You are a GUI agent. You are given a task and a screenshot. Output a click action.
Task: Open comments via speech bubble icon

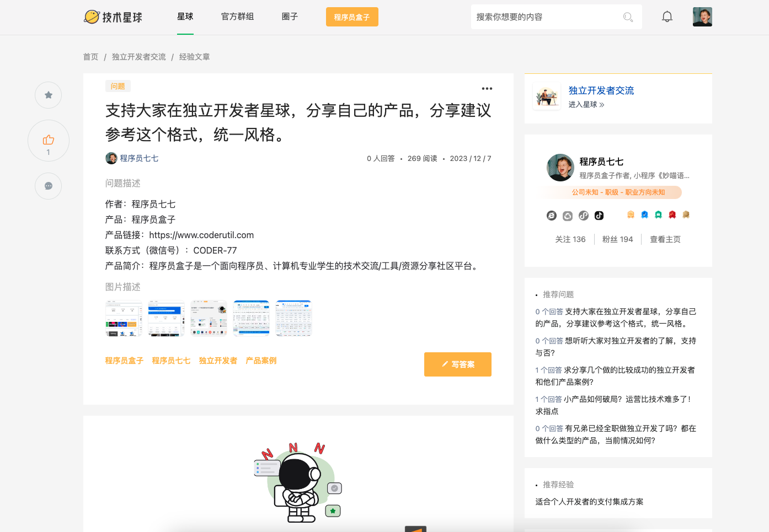49,186
